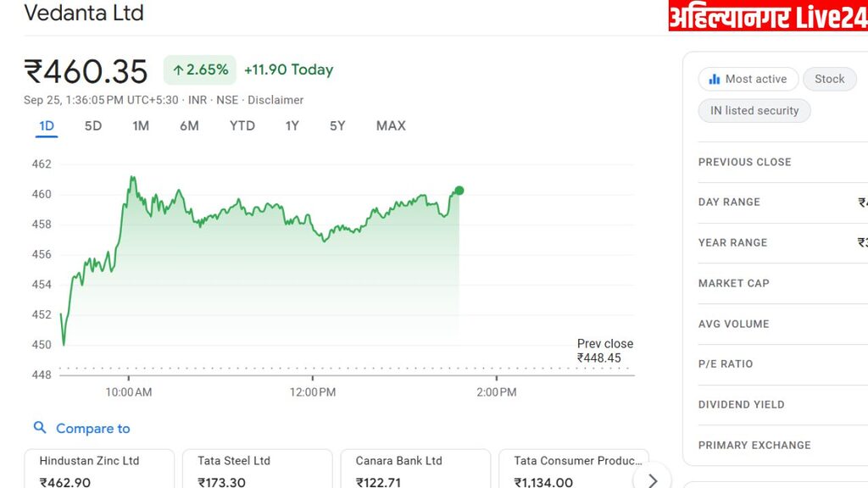
Task: Switch to the 5D chart tab
Action: [x=93, y=126]
